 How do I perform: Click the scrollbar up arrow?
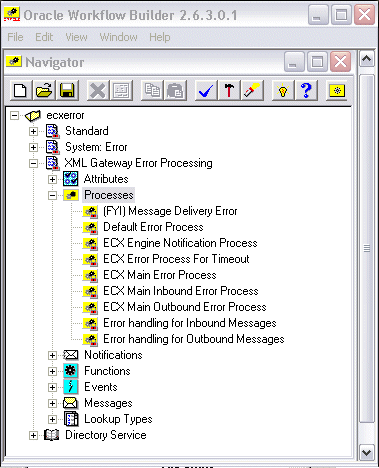pos(367,59)
